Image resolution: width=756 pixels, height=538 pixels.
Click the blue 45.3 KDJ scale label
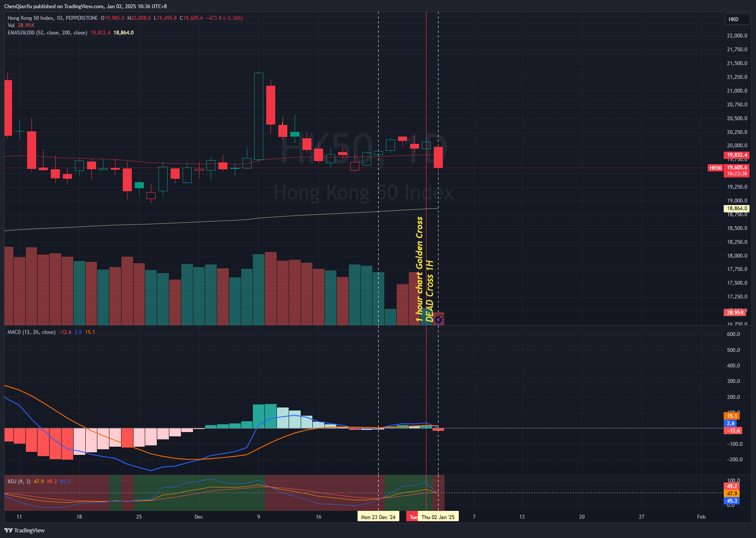pos(732,501)
